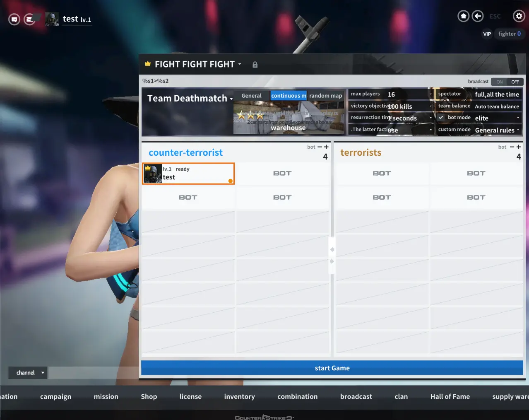Click the crown icon beside the room title
The image size is (529, 420).
tap(148, 64)
